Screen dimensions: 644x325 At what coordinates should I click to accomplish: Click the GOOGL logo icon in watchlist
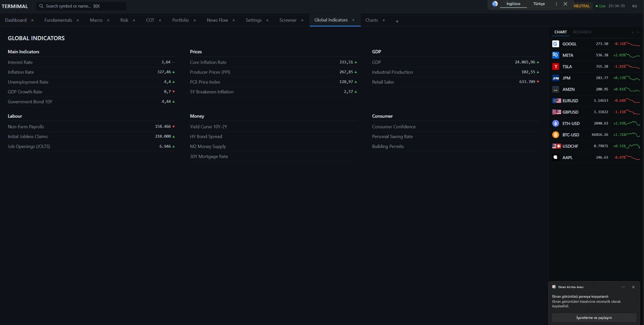[555, 44]
